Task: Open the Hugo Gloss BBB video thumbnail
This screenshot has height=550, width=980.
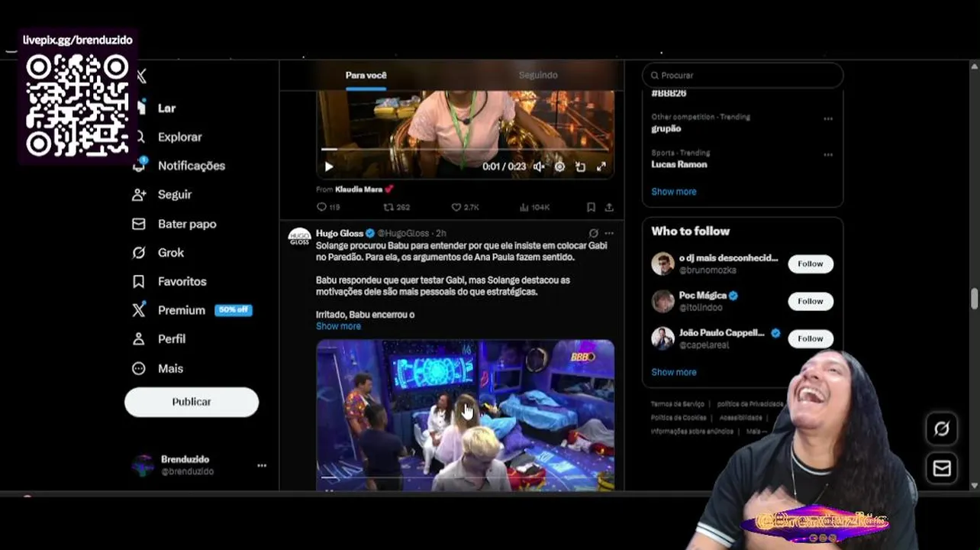Action: pos(465,415)
